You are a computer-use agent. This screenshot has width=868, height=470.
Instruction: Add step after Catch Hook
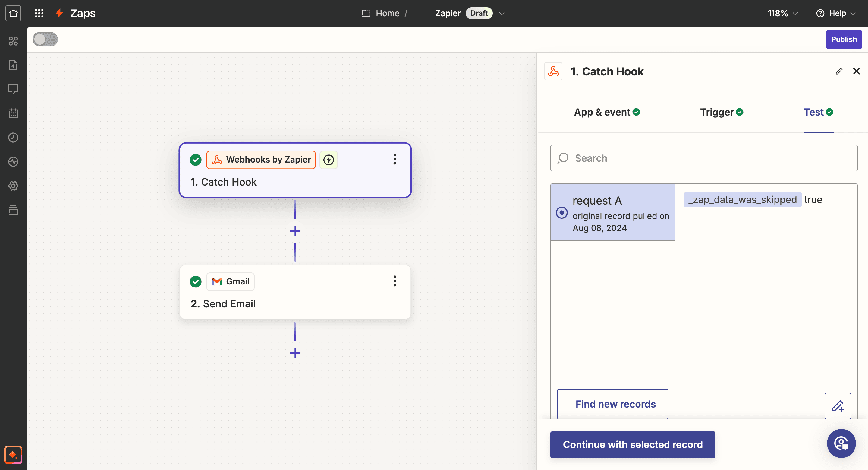click(295, 231)
